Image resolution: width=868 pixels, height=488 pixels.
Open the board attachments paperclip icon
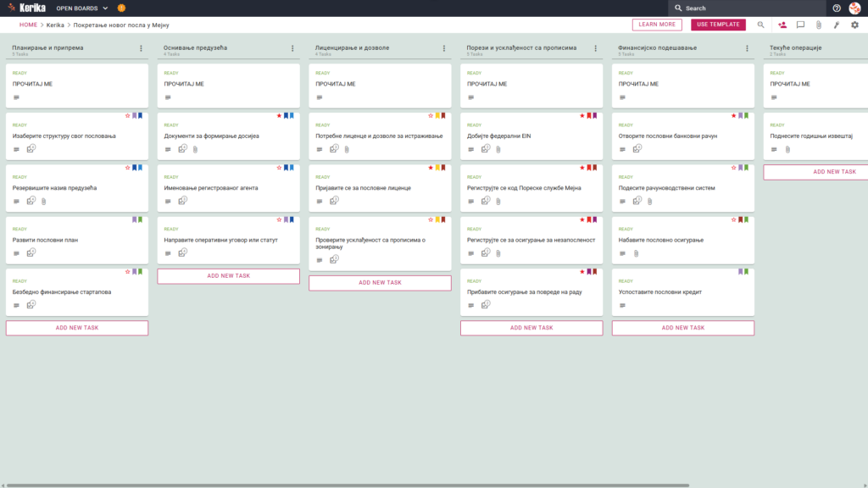[x=819, y=25]
